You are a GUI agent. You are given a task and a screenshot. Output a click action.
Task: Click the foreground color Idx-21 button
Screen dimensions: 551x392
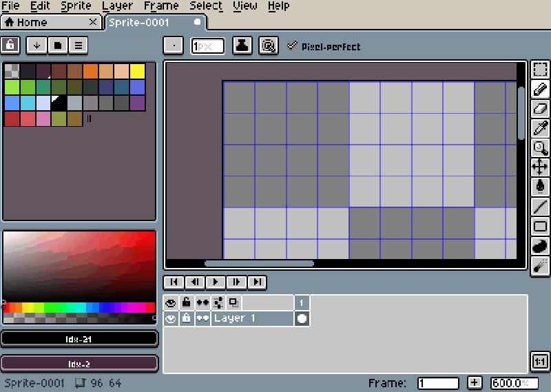click(x=79, y=339)
